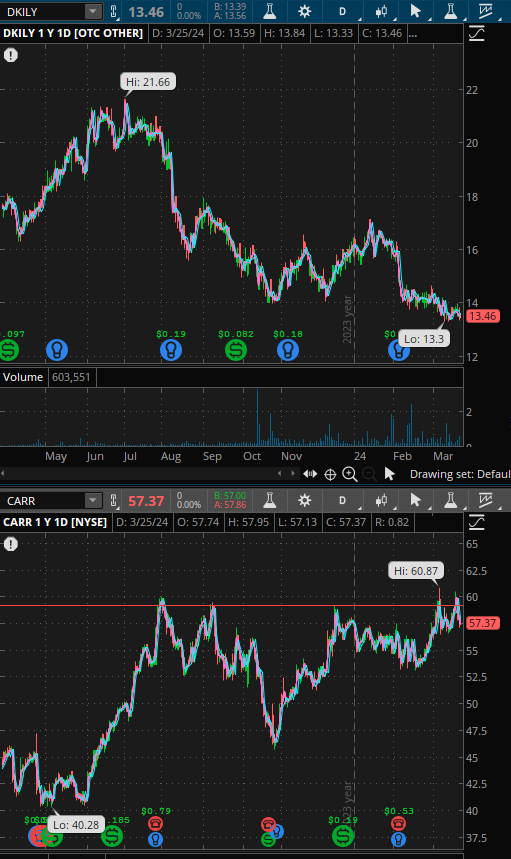Image resolution: width=511 pixels, height=859 pixels.
Task: Open candlestick chart style menu for DKILY
Action: [381, 11]
